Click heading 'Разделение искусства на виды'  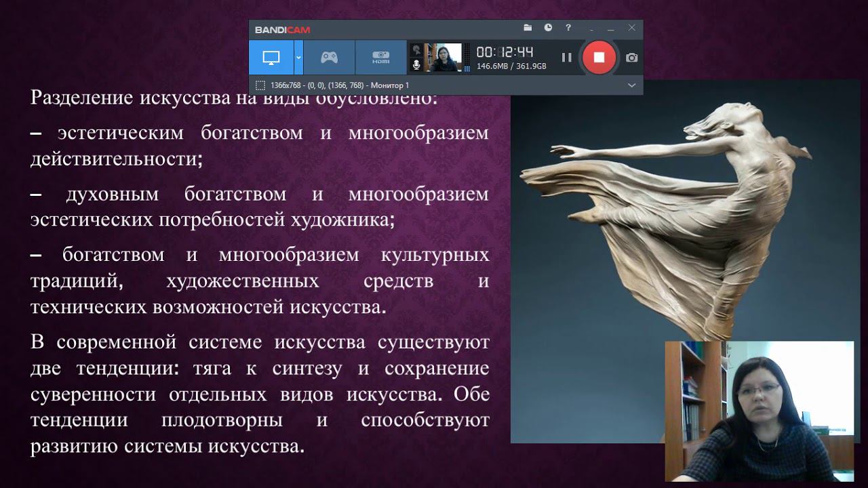234,98
